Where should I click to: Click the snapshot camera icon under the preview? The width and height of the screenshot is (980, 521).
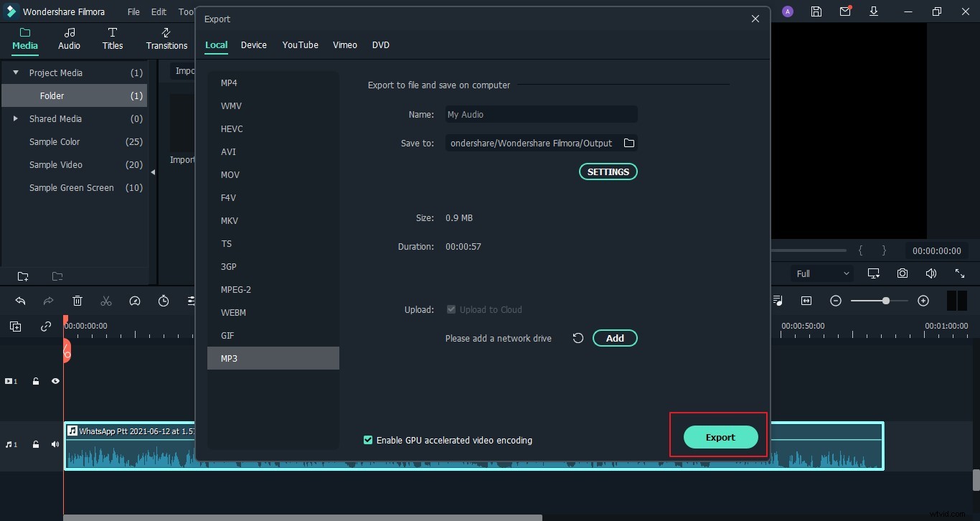pos(903,273)
